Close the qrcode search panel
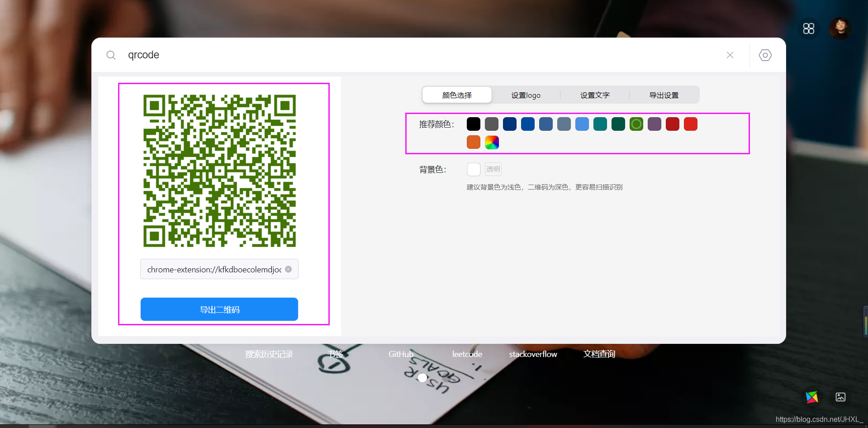 point(730,55)
